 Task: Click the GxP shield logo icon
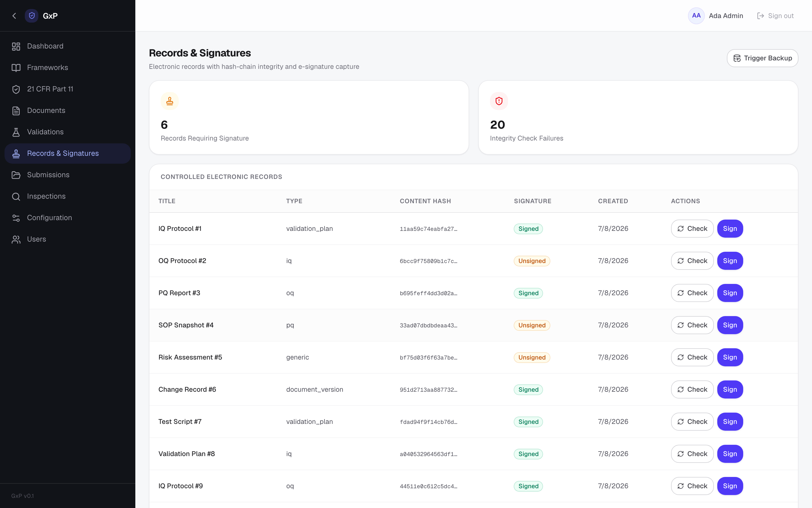tap(32, 16)
